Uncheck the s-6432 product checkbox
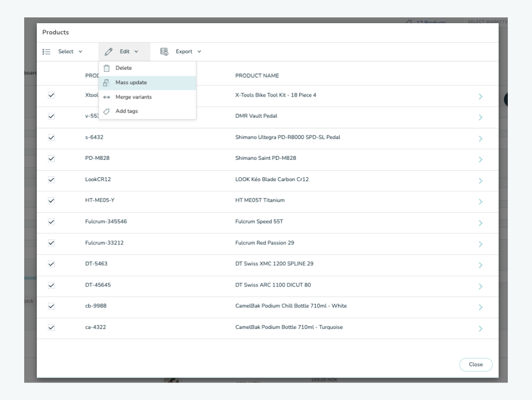The height and width of the screenshot is (400, 532). [x=51, y=138]
